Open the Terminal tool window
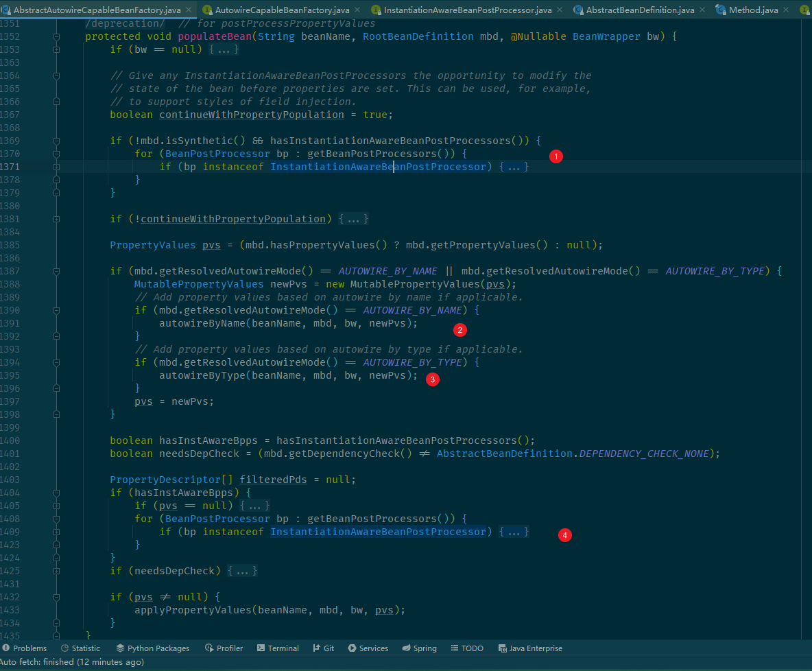This screenshot has width=812, height=671. click(278, 648)
